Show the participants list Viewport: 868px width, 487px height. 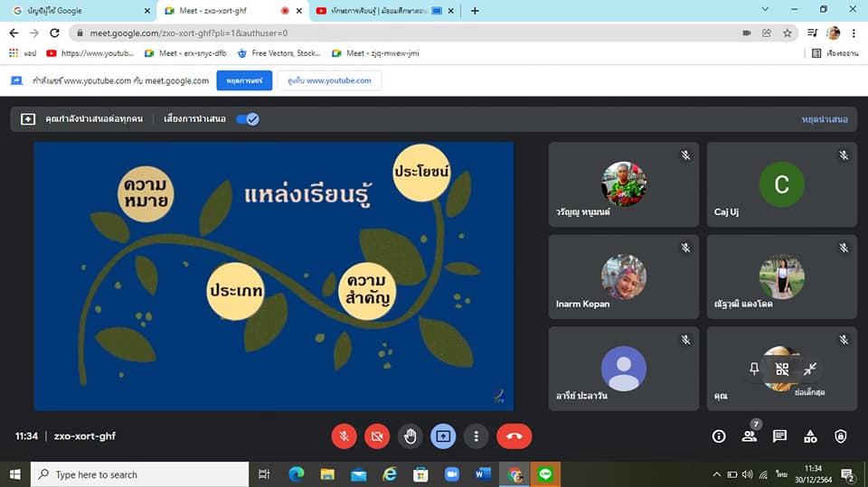tap(750, 436)
